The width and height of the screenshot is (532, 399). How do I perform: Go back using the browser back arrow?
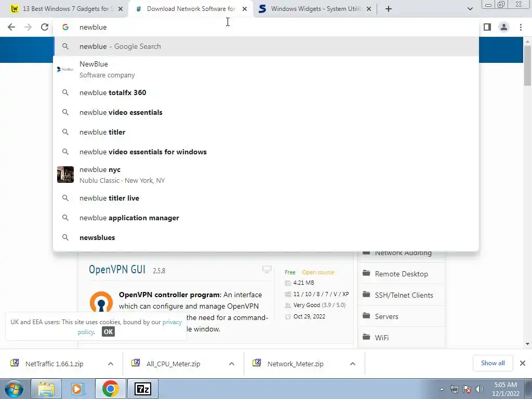point(11,27)
